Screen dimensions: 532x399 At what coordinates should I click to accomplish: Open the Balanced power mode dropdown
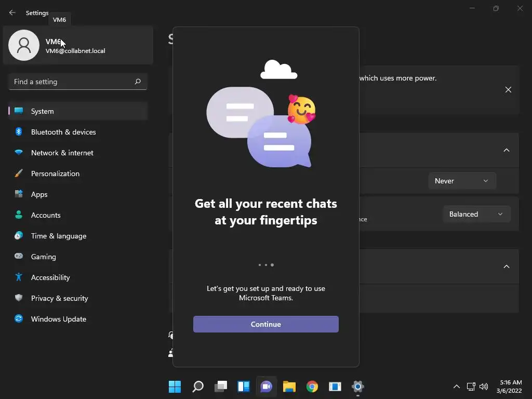click(x=476, y=214)
